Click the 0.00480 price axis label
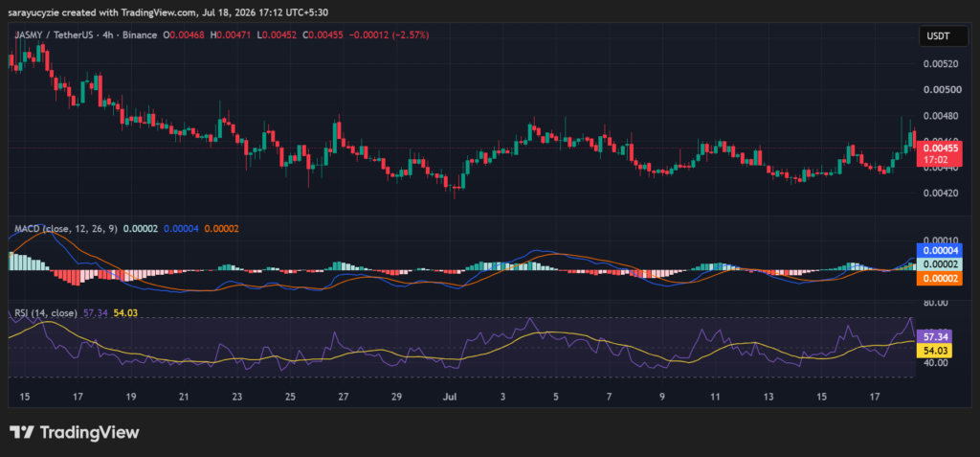 point(940,115)
